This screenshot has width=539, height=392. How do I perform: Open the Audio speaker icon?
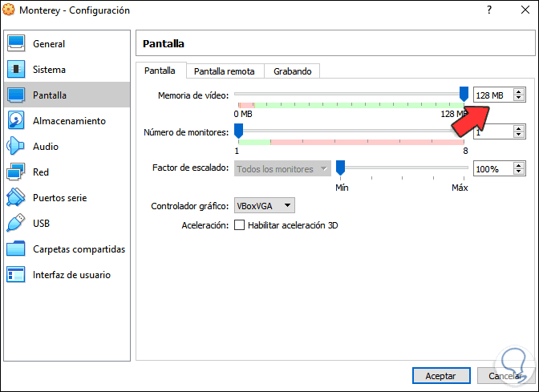click(x=16, y=147)
